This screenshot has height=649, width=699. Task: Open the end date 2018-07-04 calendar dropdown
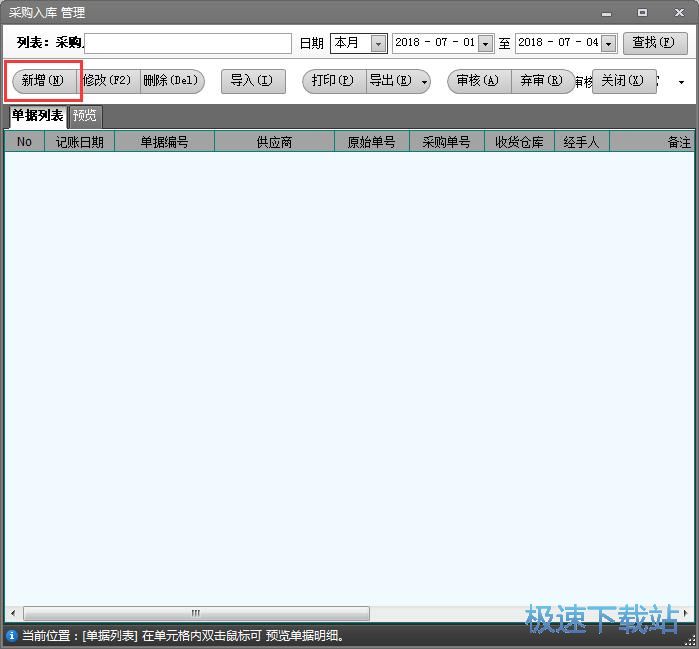(609, 44)
